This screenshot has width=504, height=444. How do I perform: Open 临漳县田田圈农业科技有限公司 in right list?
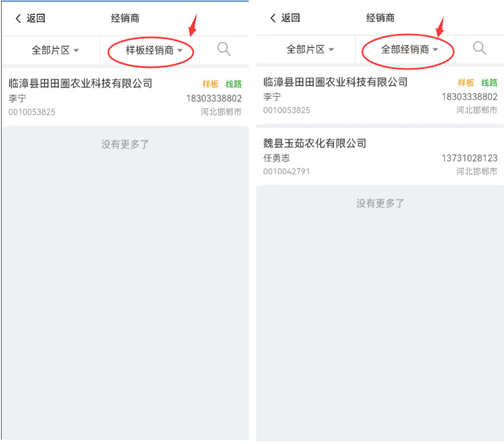380,96
